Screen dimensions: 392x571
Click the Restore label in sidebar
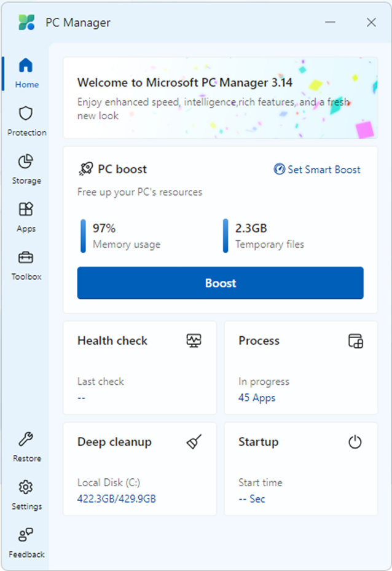(x=27, y=458)
